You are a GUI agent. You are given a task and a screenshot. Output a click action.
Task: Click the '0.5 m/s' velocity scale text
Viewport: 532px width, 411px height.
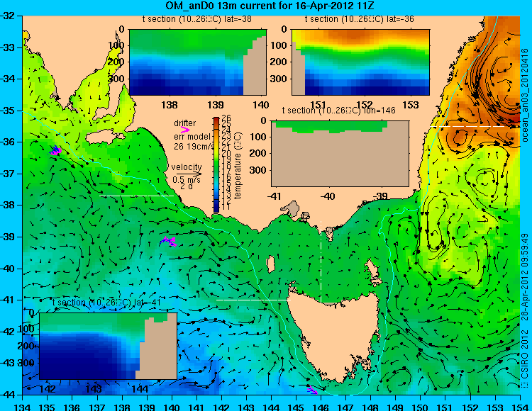click(x=187, y=179)
